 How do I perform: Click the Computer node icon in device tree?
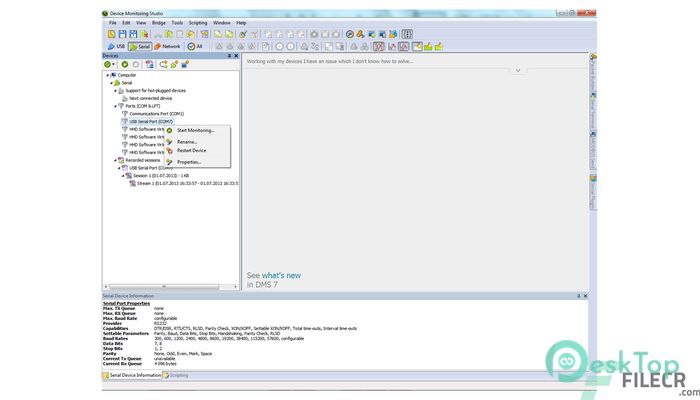pyautogui.click(x=113, y=75)
